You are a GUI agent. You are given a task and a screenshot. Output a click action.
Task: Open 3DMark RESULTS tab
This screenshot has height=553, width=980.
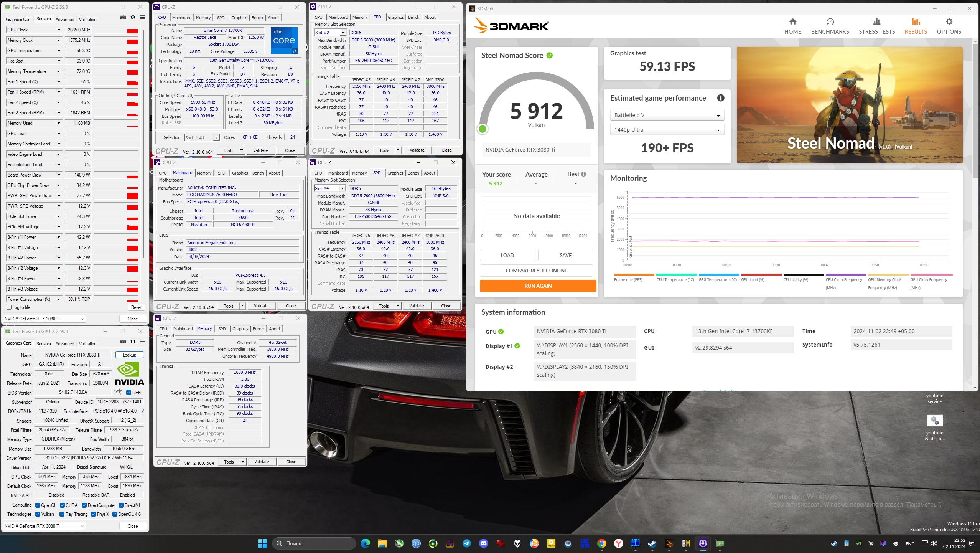click(x=916, y=26)
